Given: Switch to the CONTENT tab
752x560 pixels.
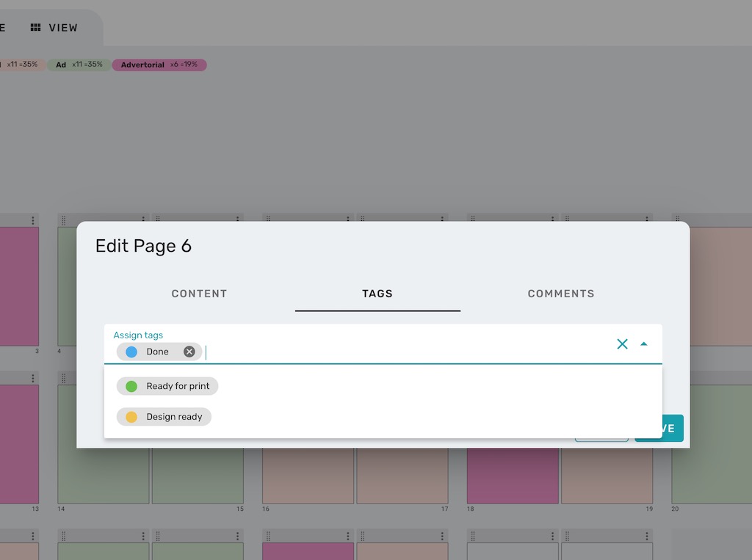Looking at the screenshot, I should coord(199,294).
